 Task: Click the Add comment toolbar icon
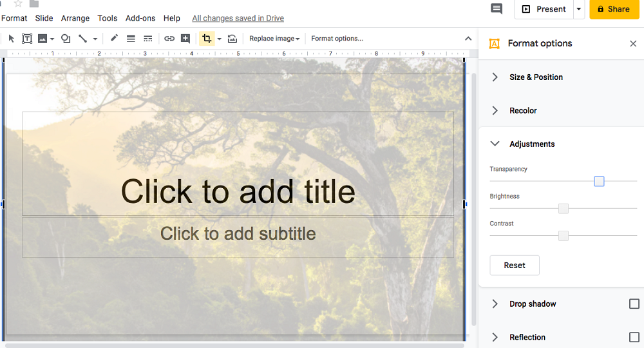click(x=185, y=39)
